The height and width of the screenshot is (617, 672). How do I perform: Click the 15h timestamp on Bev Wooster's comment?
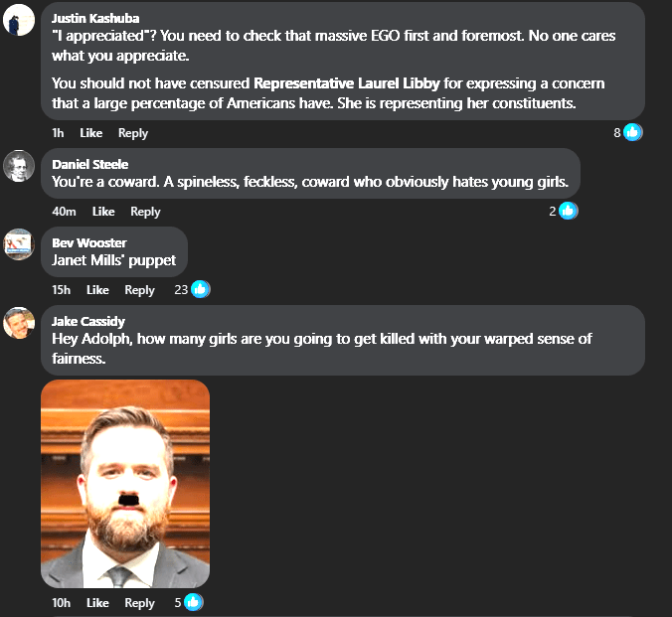point(61,290)
